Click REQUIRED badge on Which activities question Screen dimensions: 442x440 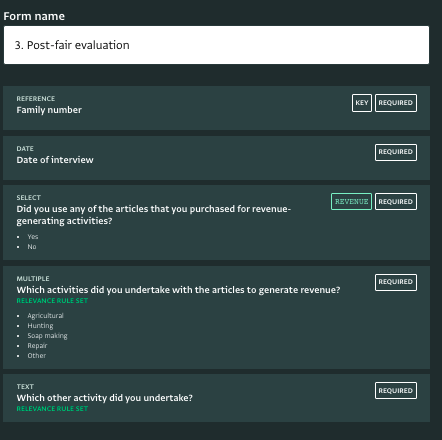click(396, 282)
